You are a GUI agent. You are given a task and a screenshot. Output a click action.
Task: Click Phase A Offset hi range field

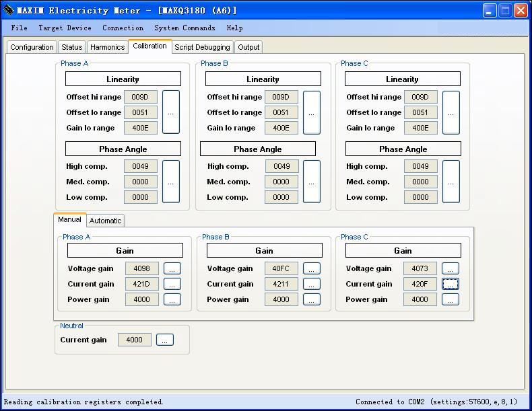coord(140,97)
